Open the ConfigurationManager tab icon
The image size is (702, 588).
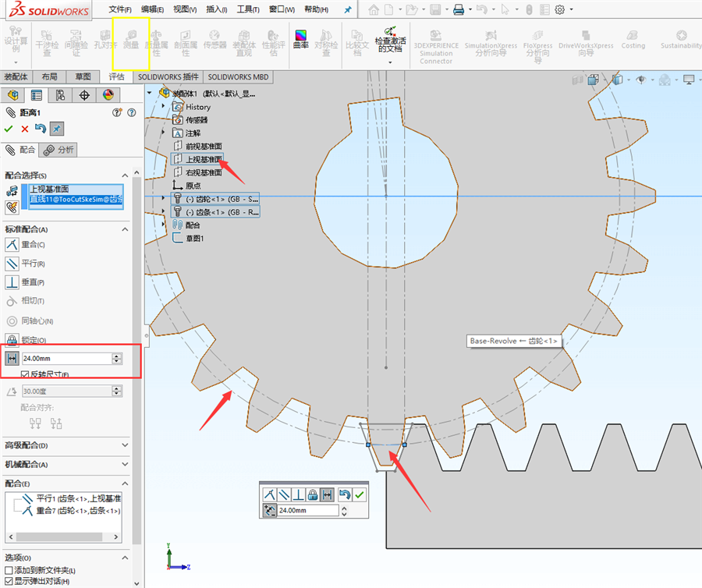tap(60, 95)
